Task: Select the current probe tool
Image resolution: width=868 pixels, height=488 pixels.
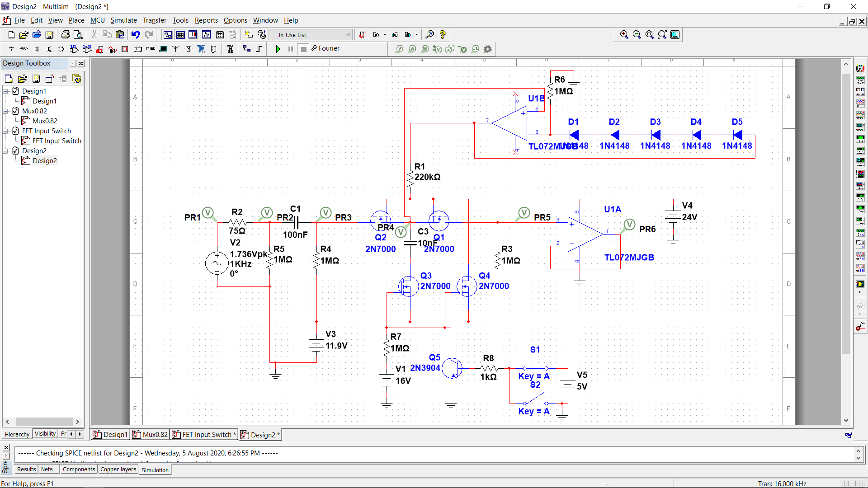Action: tap(412, 49)
